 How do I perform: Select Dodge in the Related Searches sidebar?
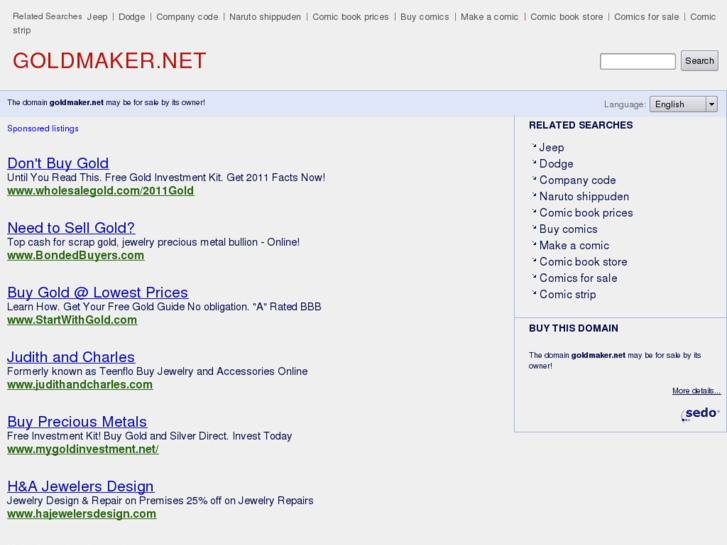pyautogui.click(x=556, y=164)
